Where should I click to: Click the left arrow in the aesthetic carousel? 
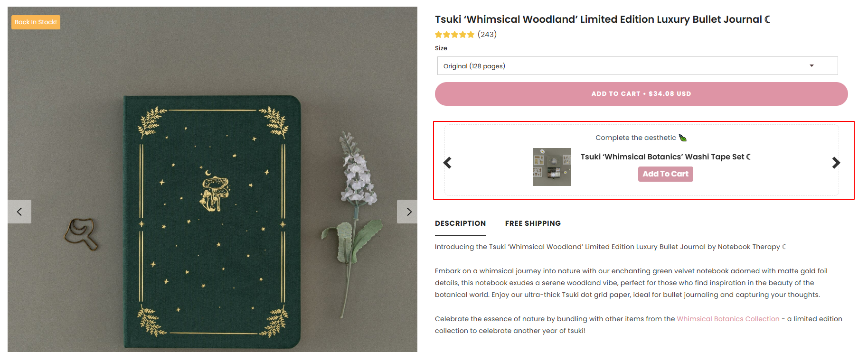point(447,162)
